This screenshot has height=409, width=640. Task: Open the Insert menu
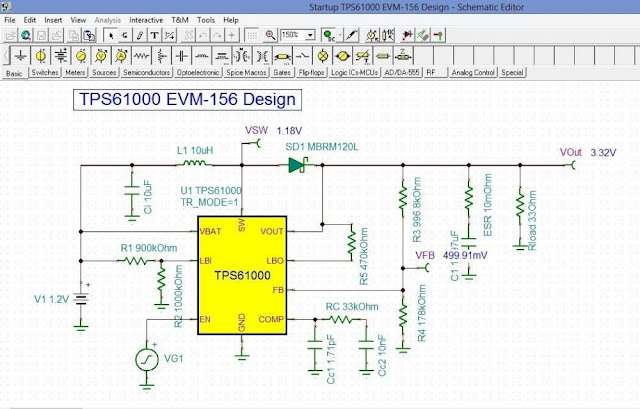[x=53, y=20]
